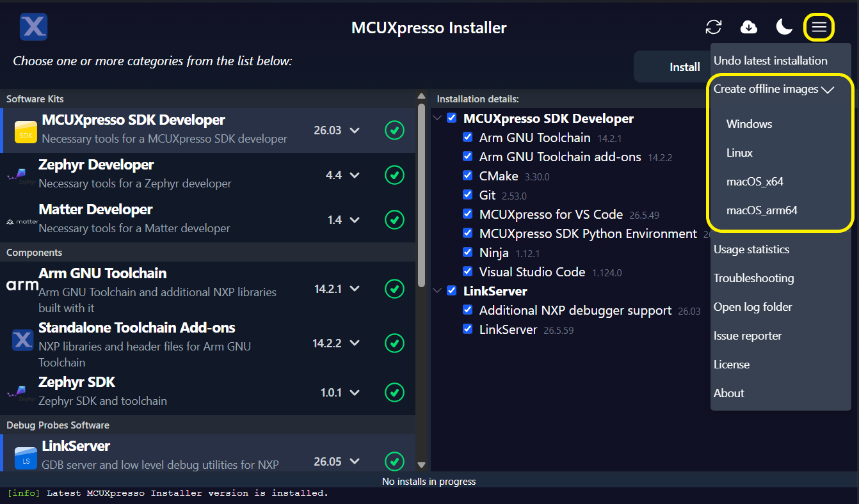Uncheck the CMake checkbox
The width and height of the screenshot is (859, 504).
467,176
